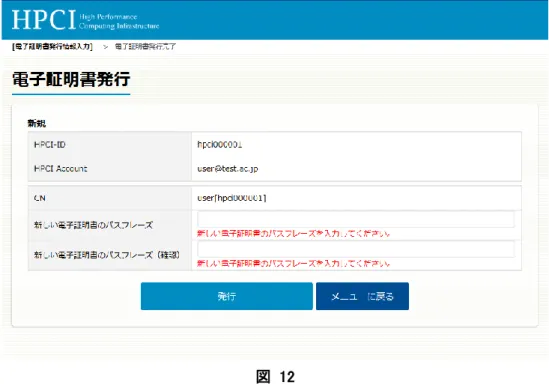Focus the 新しい電子証明書のパスフレーズ input field
The height and width of the screenshot is (385, 549).
[x=356, y=219]
